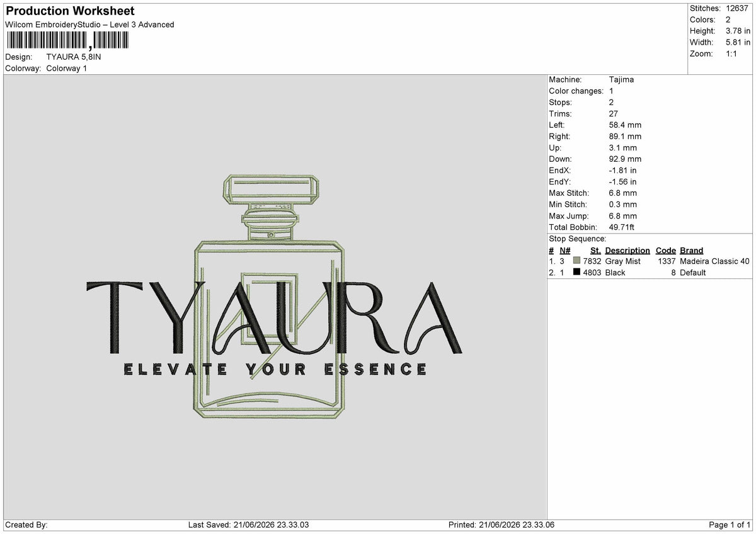Click the Trims value '27'
The image size is (756, 534).
pyautogui.click(x=614, y=113)
